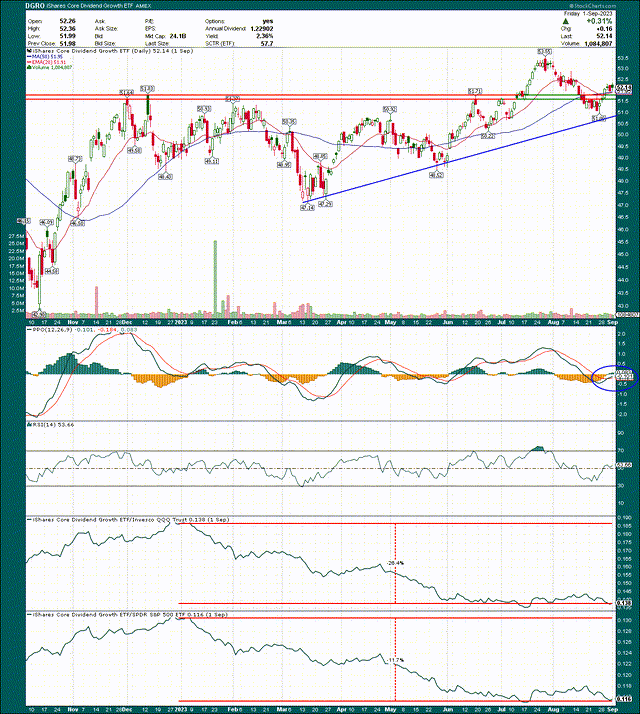Click the 51.83 December high label
The image size is (640, 714).
[x=148, y=88]
